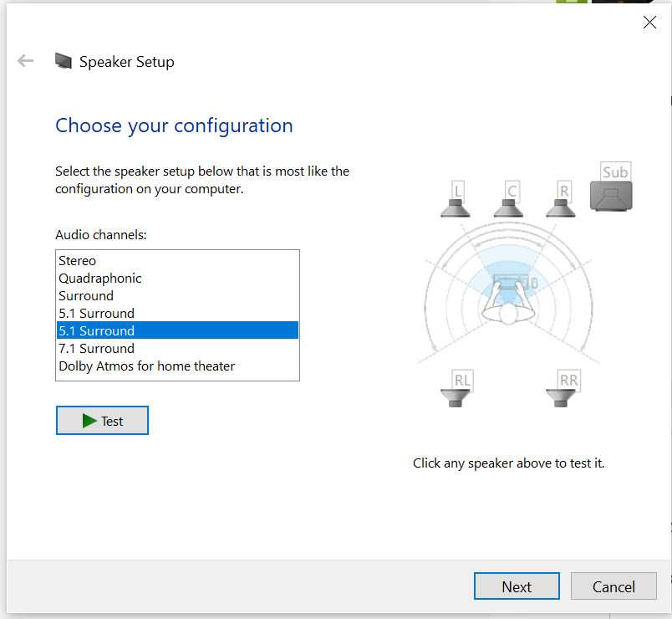
Task: Play the Test sound
Action: [x=103, y=421]
